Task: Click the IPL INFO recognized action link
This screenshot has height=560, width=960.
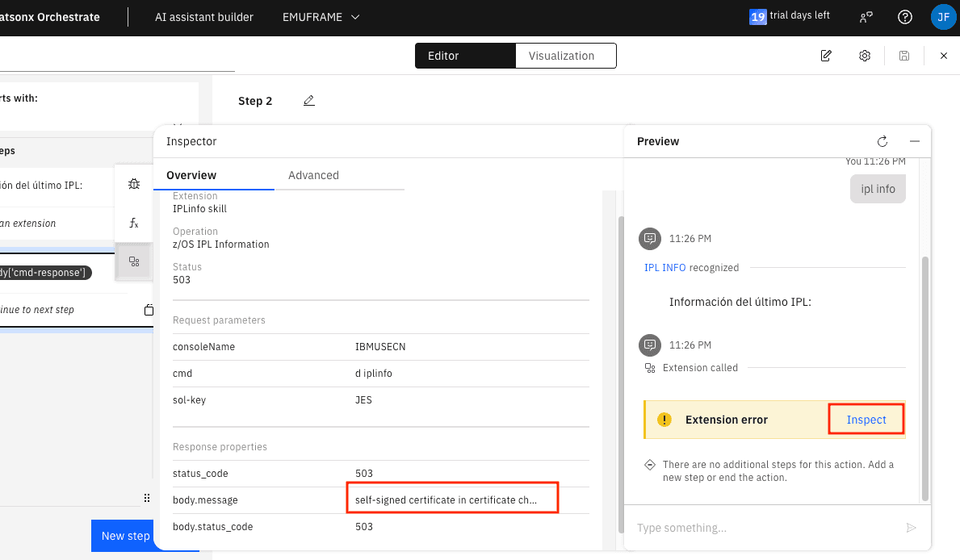Action: tap(664, 267)
